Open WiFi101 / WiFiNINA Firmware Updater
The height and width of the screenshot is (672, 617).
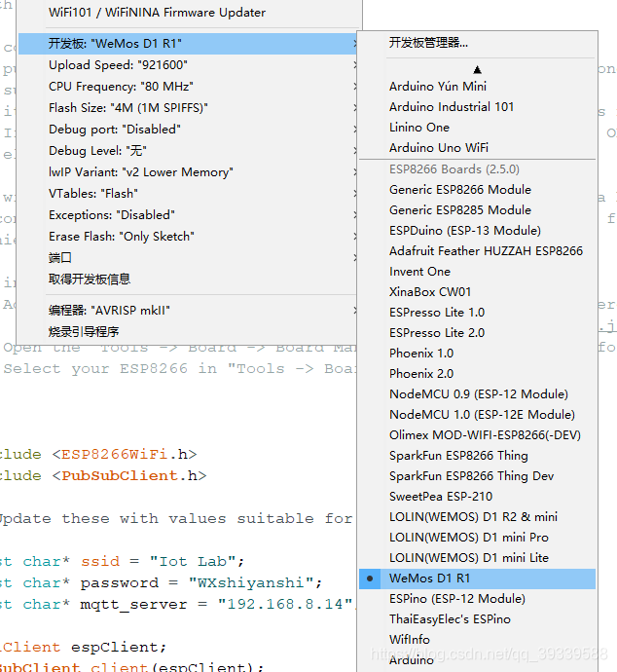(x=189, y=13)
